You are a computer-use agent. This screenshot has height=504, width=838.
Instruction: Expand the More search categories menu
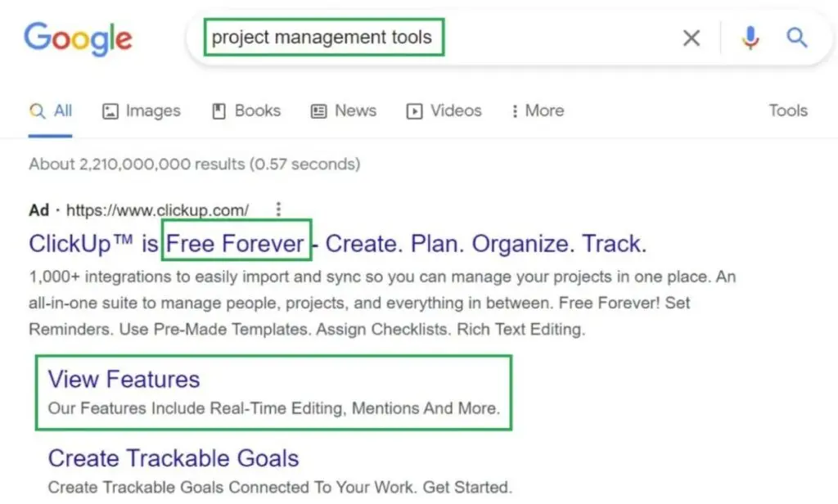pyautogui.click(x=538, y=111)
